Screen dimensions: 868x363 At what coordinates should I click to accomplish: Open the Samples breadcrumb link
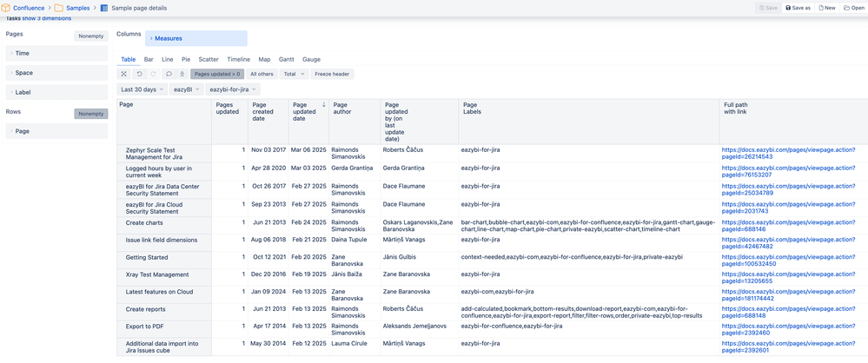pyautogui.click(x=78, y=9)
